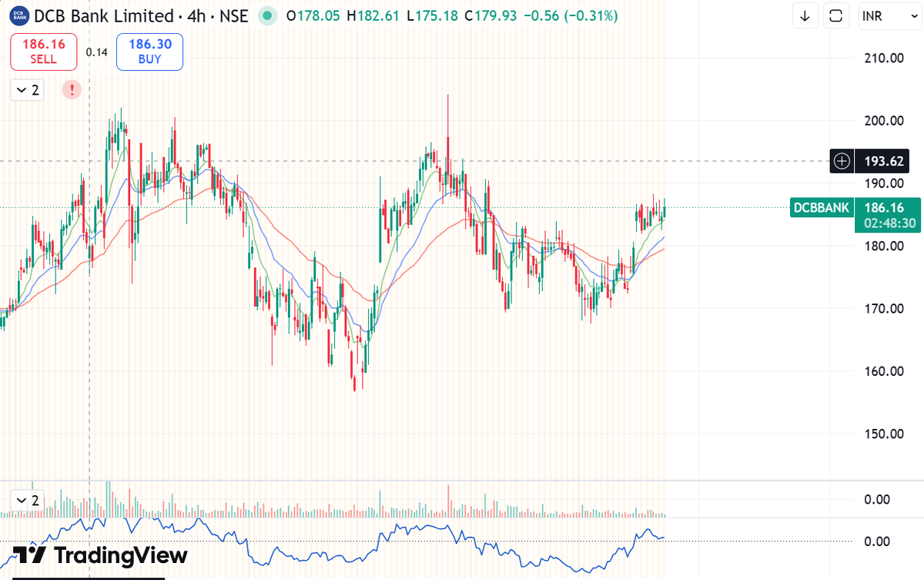Viewport: 924px width, 580px height.
Task: Click the BUY 186.30 button
Action: 149,52
